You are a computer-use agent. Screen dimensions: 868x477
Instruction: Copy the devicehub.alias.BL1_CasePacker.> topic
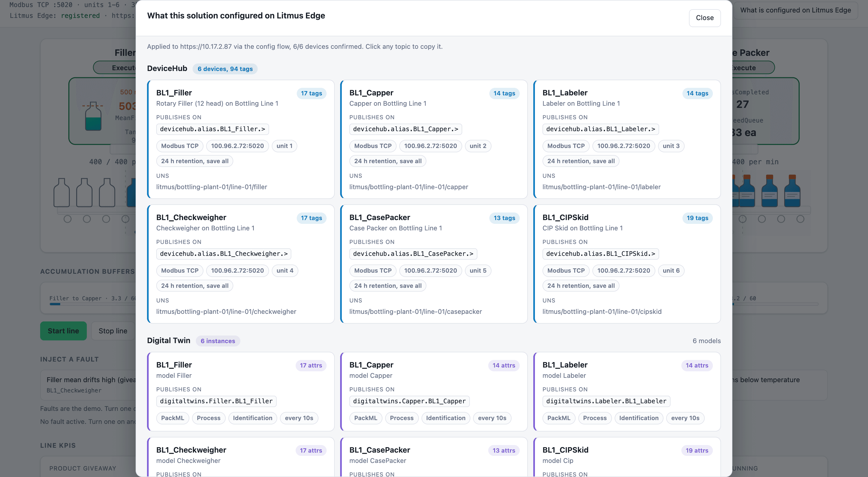click(x=413, y=254)
